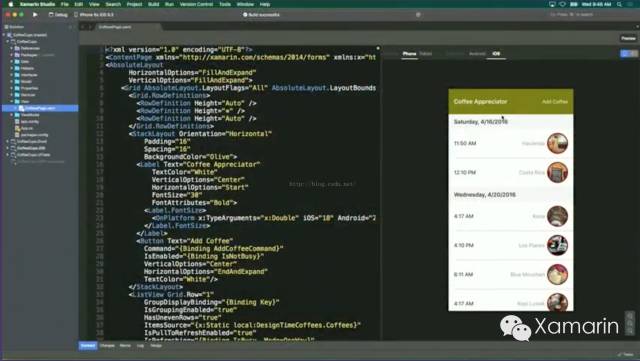Select the Changes tab at editor bottom
Image resolution: width=640 pixels, height=361 pixels.
point(107,345)
